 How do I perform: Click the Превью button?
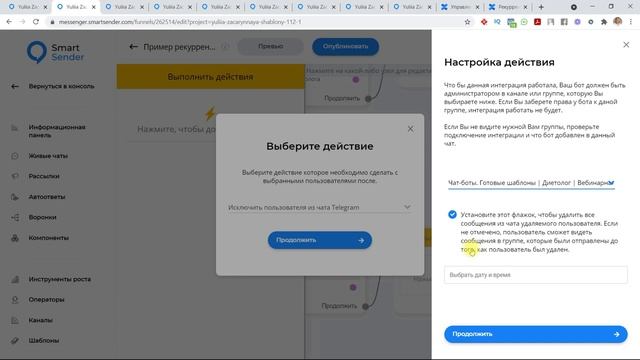[271, 47]
